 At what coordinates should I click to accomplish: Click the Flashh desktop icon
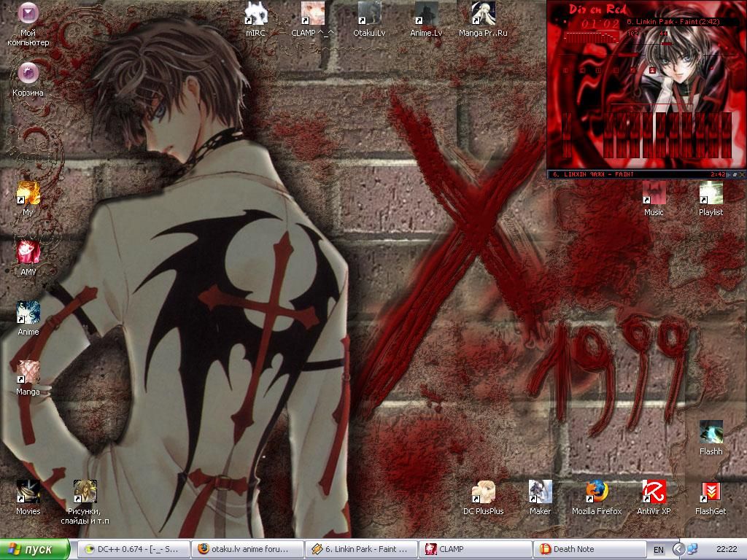[x=711, y=438]
